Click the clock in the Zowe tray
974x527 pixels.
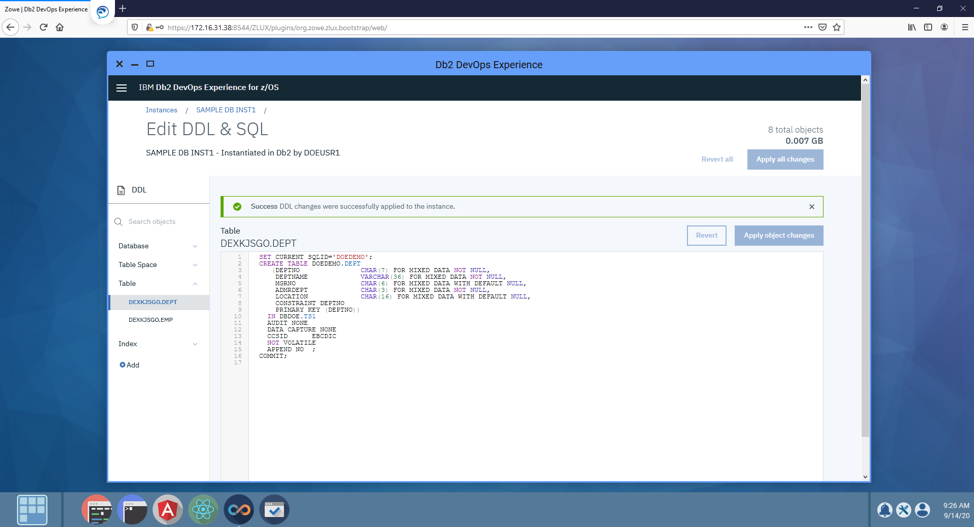tap(955, 510)
